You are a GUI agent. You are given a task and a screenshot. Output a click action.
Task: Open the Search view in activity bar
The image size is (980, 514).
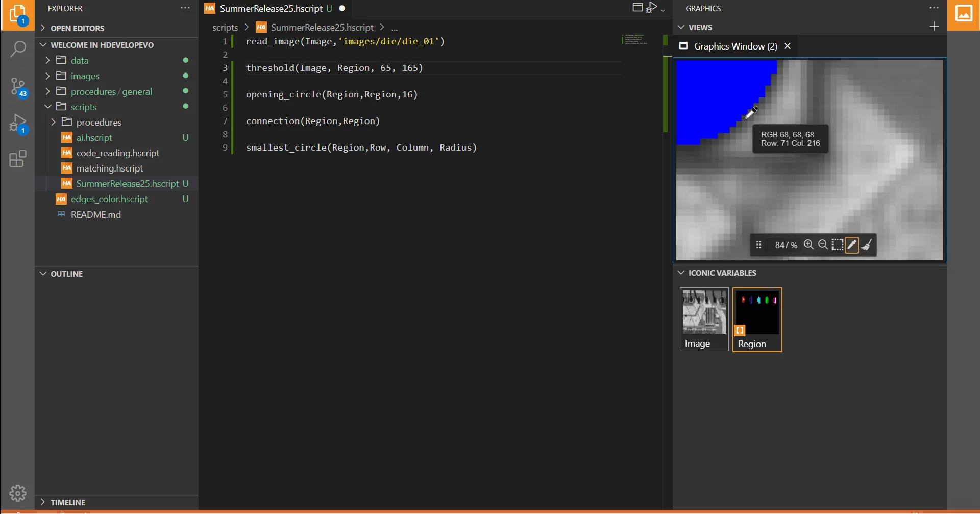point(18,50)
